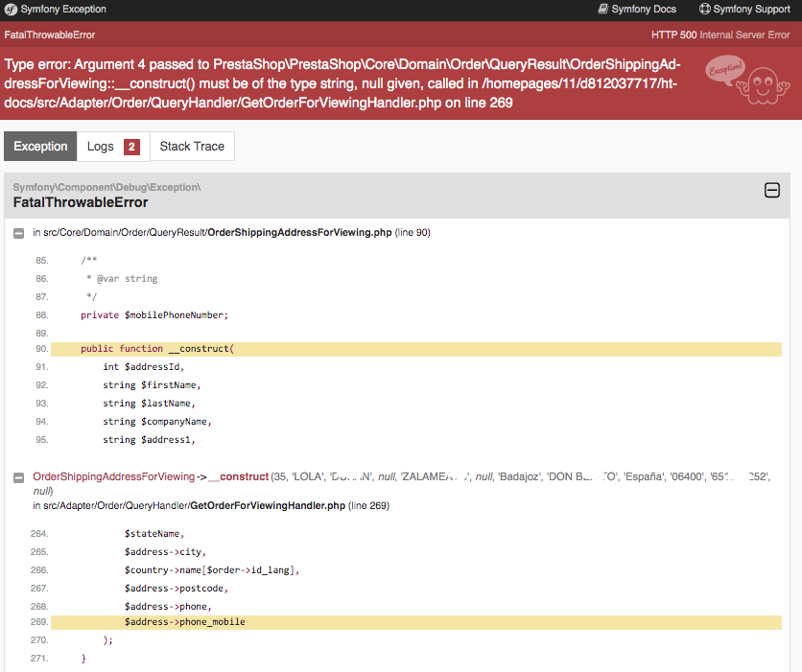
Task: Click GetOrderForViewingHandler.php file path
Action: (x=195, y=506)
